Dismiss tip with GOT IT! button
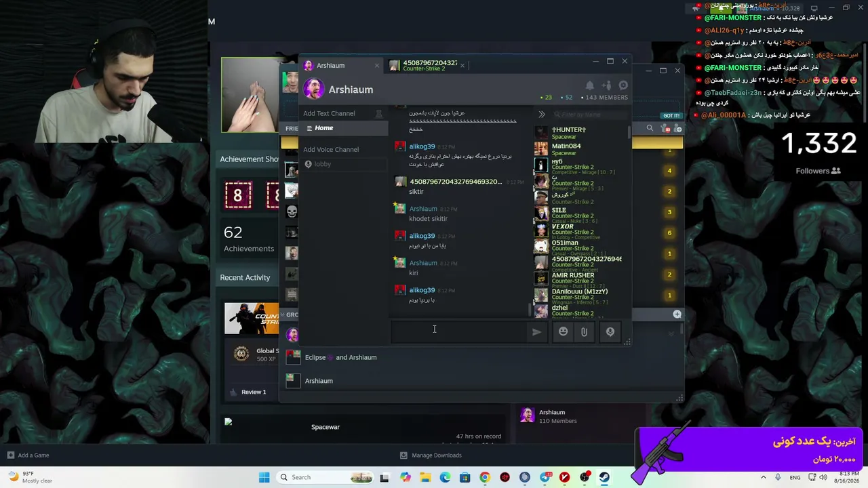868x488 pixels. pos(671,116)
